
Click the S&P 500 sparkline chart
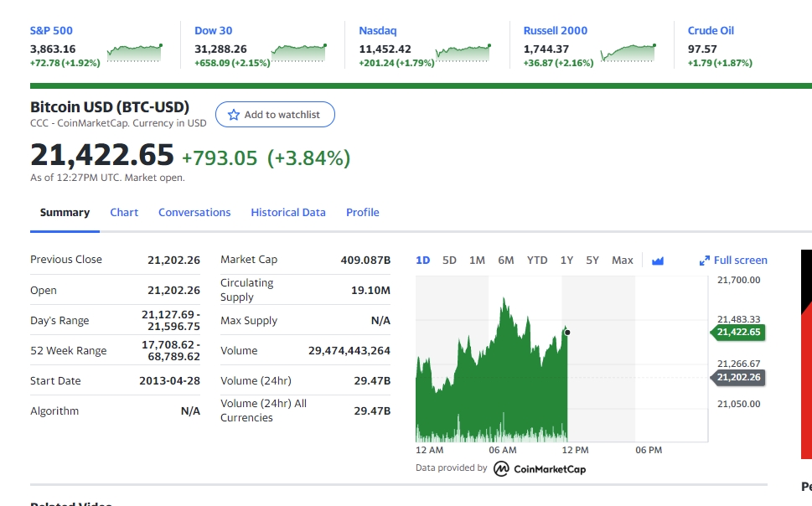135,53
